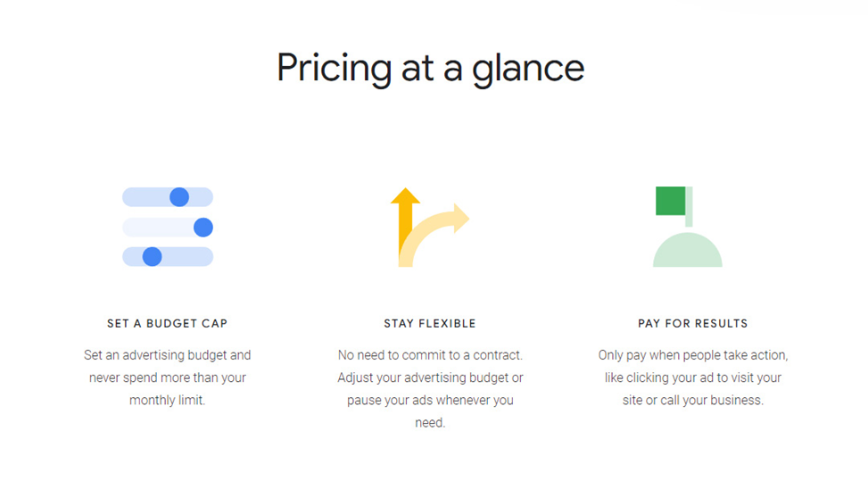Click the light green flagpole
Image resolution: width=868 pixels, height=489 pixels.
(x=690, y=206)
